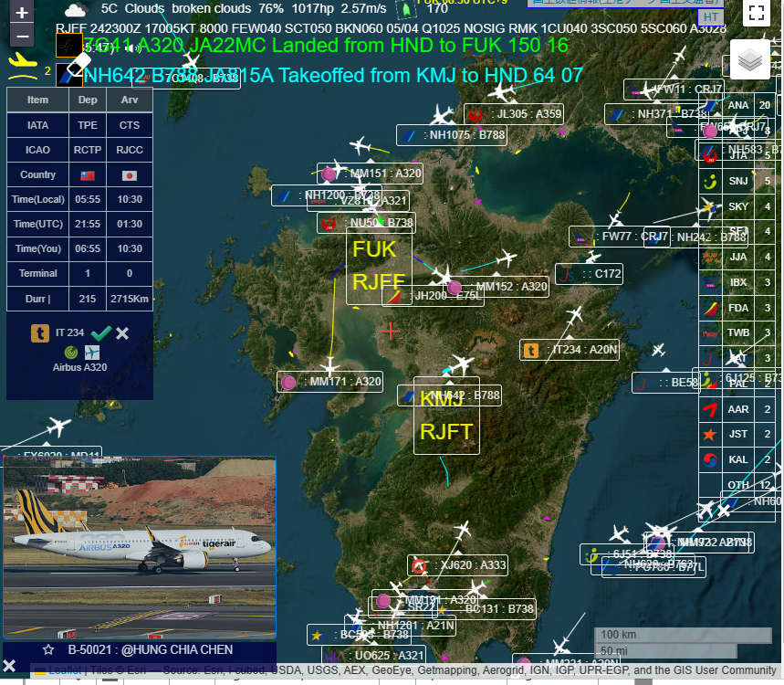Screen dimensions: 784x685
Task: Select the XJ620 : A333 flight label
Action: click(x=457, y=565)
